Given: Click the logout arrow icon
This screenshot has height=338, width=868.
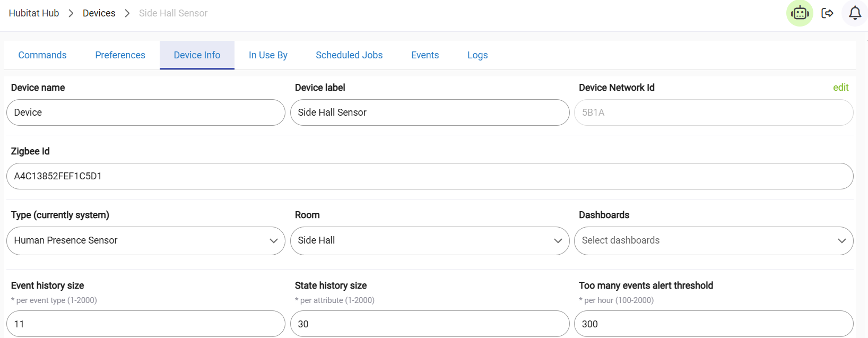Looking at the screenshot, I should [827, 13].
